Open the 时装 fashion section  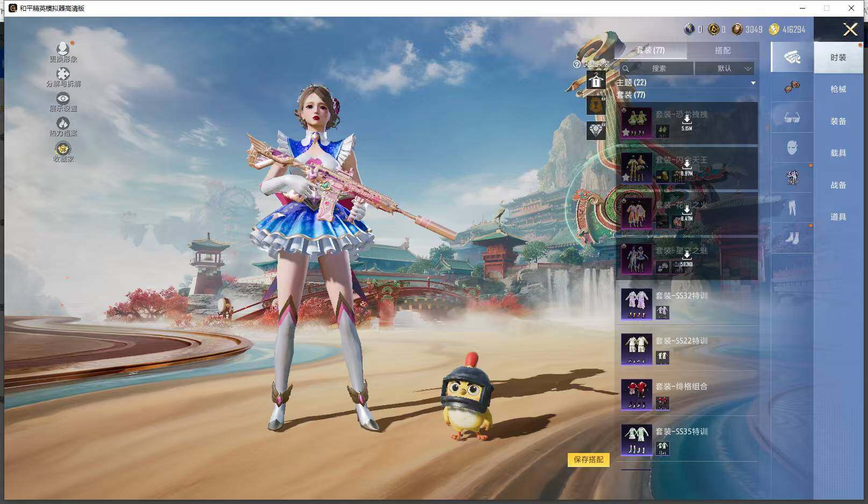(838, 57)
